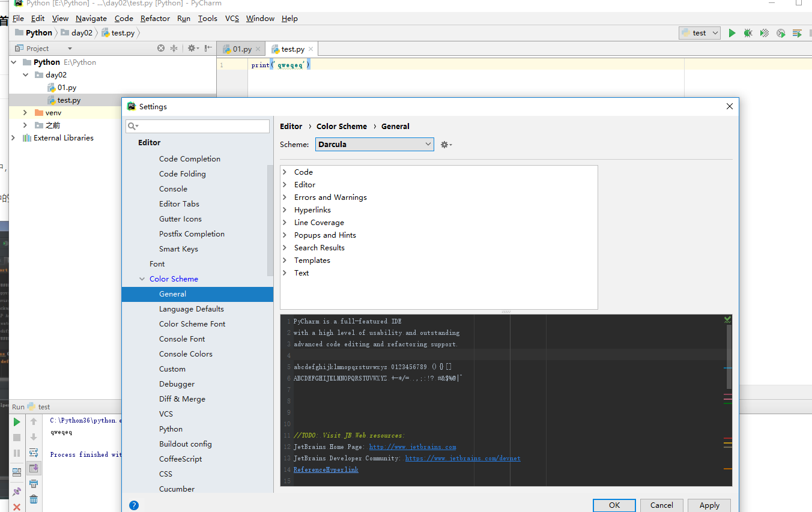The height and width of the screenshot is (512, 812).
Task: Expand the Code color category
Action: coord(285,172)
